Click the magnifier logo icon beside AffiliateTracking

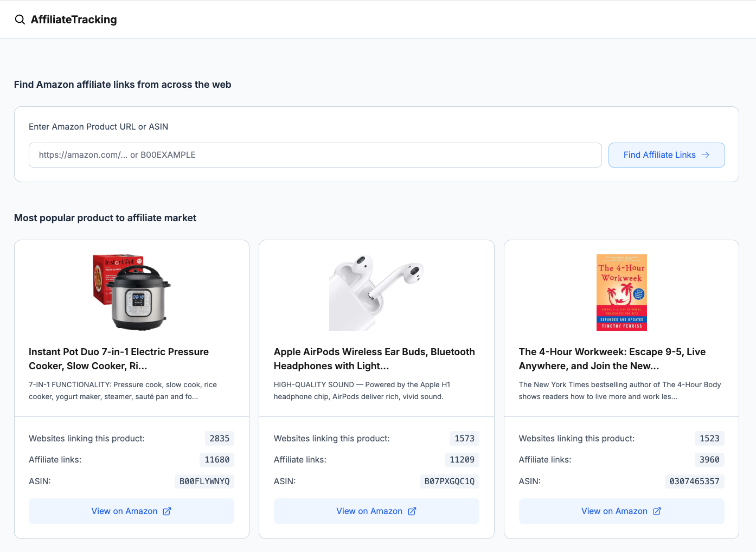[x=20, y=20]
